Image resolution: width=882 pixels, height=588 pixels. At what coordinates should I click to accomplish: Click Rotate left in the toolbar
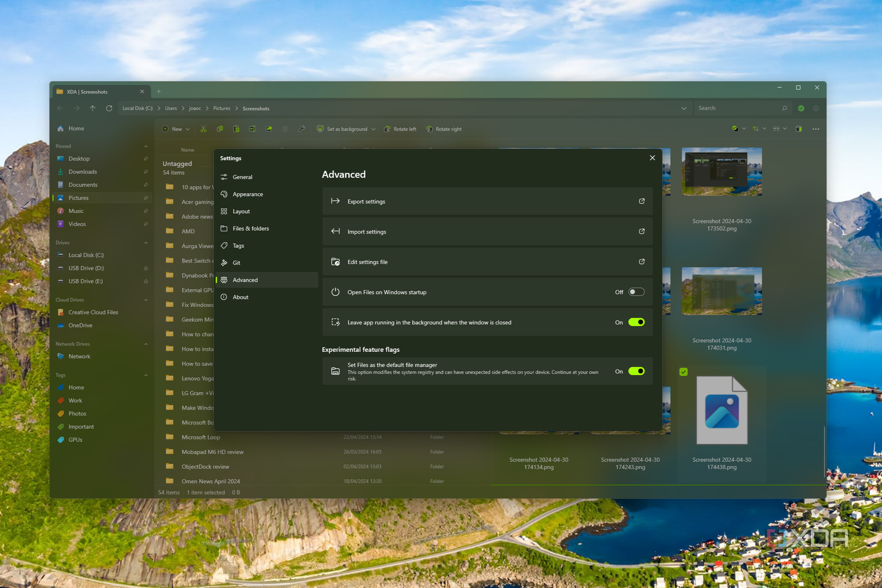pos(400,129)
